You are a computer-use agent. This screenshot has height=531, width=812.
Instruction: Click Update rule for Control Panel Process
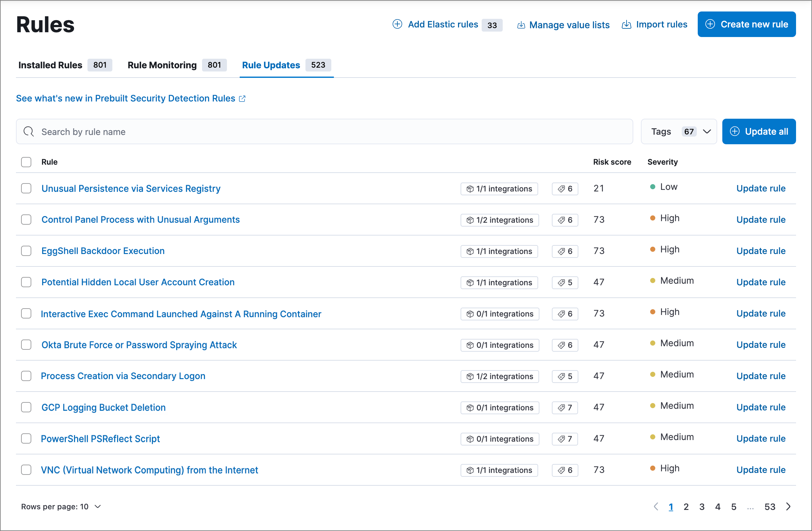(x=760, y=219)
